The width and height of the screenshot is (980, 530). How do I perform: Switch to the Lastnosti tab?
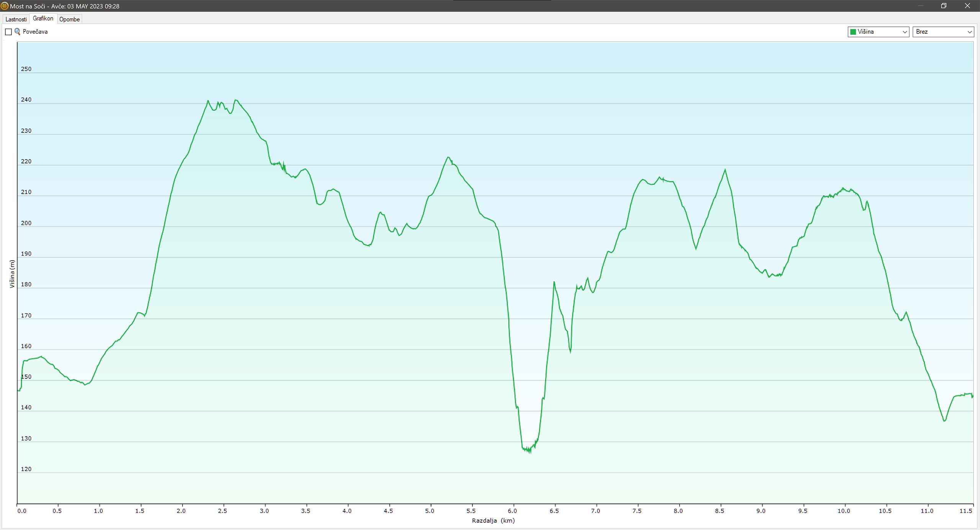pyautogui.click(x=16, y=19)
